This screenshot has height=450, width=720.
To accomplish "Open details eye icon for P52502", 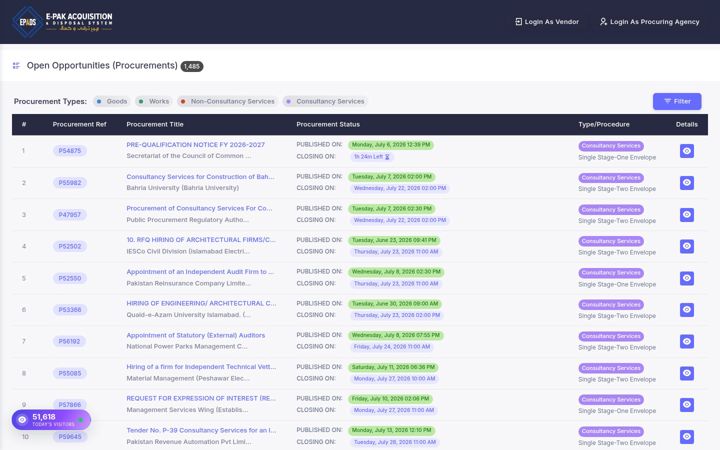I will [x=686, y=246].
